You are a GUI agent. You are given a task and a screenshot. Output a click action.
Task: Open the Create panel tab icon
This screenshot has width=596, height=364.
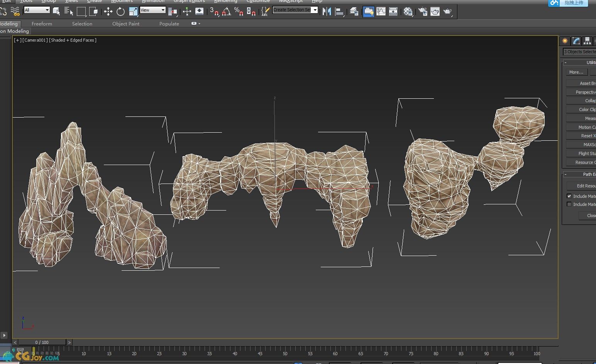click(565, 40)
